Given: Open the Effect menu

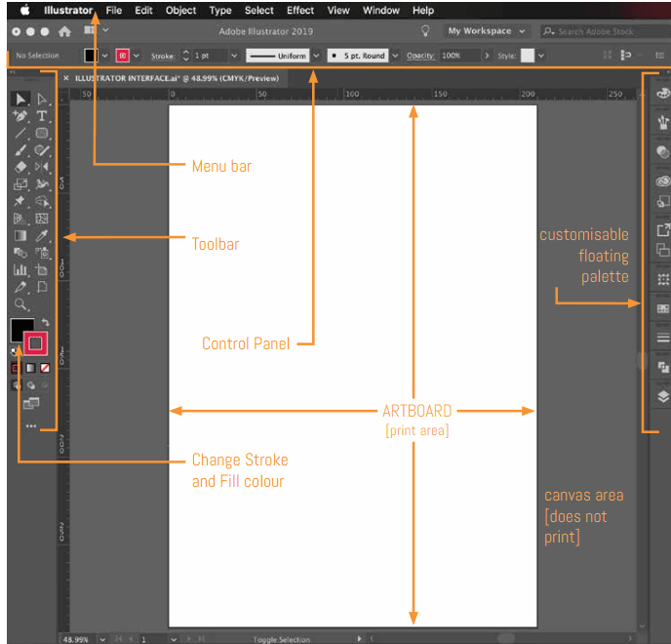Looking at the screenshot, I should coord(300,11).
